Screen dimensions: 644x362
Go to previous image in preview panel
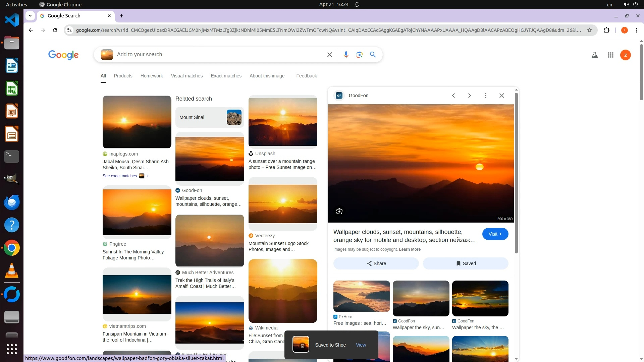click(x=453, y=96)
